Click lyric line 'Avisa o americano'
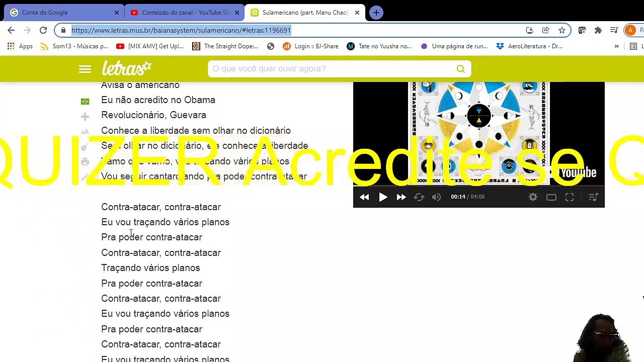The height and width of the screenshot is (362, 644). click(x=140, y=85)
